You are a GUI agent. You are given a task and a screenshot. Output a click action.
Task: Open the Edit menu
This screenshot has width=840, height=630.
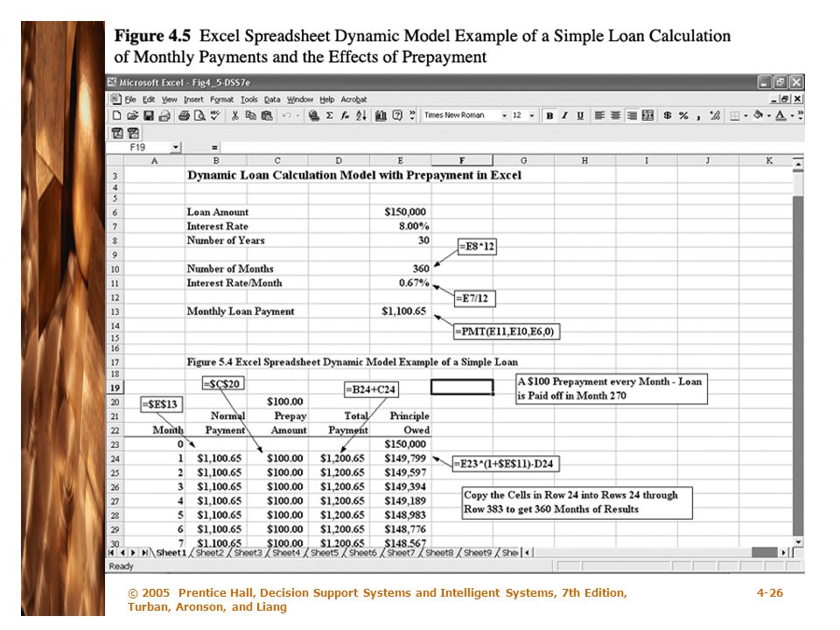pyautogui.click(x=149, y=99)
